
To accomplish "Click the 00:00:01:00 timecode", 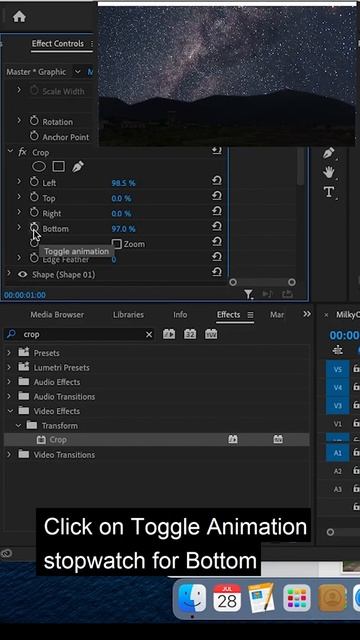I will (25, 295).
